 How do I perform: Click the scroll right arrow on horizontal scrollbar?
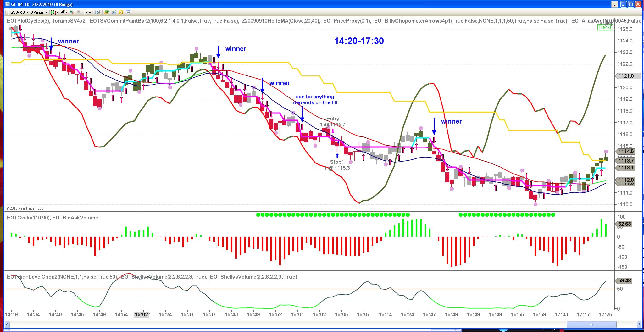coord(639,324)
